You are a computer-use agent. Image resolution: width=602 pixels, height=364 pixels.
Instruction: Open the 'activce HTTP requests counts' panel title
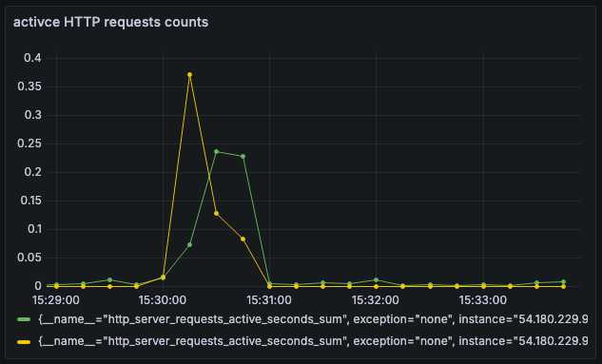[110, 22]
